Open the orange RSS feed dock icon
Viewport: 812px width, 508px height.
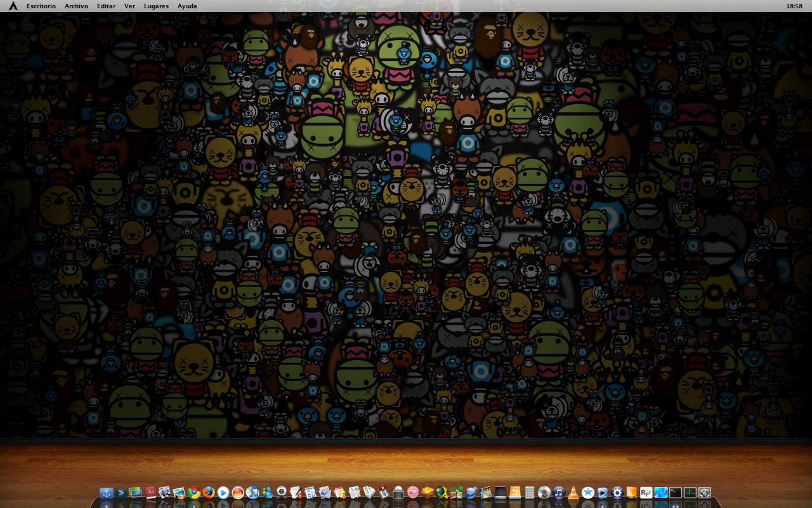(x=632, y=493)
